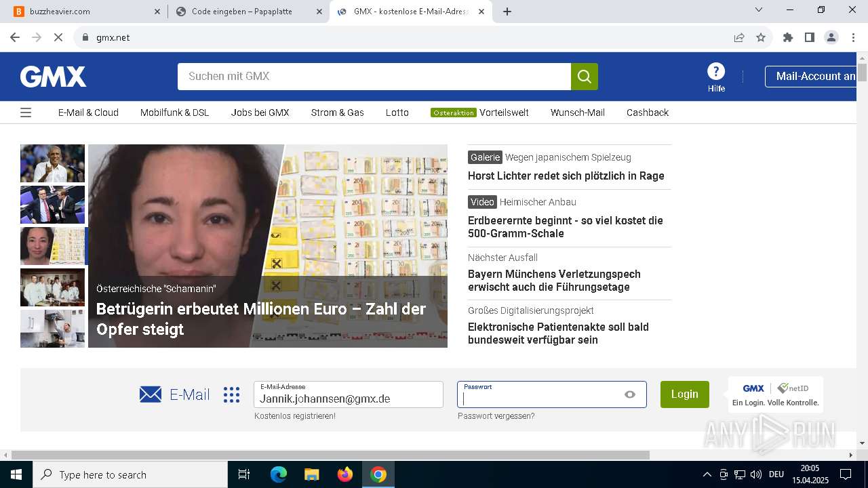
Task: Open the hamburger navigation menu
Action: [26, 113]
